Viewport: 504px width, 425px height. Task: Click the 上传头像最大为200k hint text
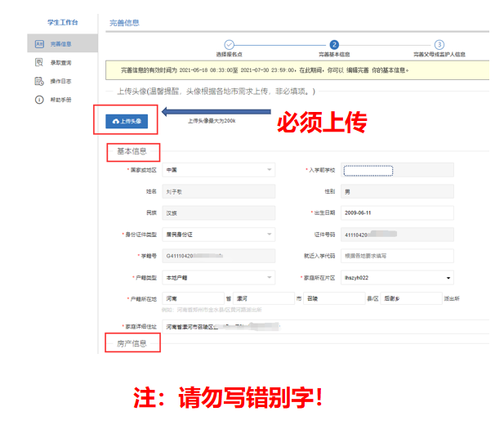coord(212,121)
